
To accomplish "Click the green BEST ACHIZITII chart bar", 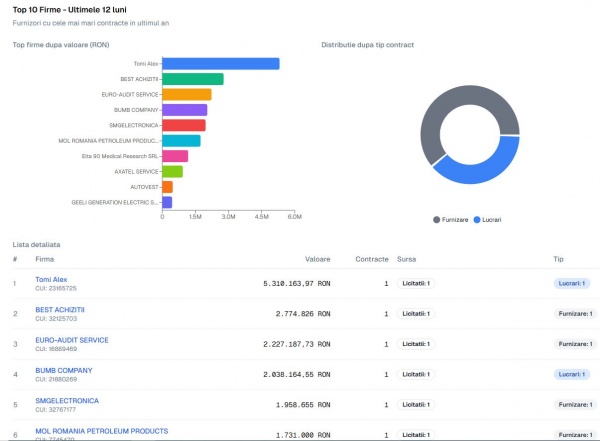I will click(x=192, y=79).
